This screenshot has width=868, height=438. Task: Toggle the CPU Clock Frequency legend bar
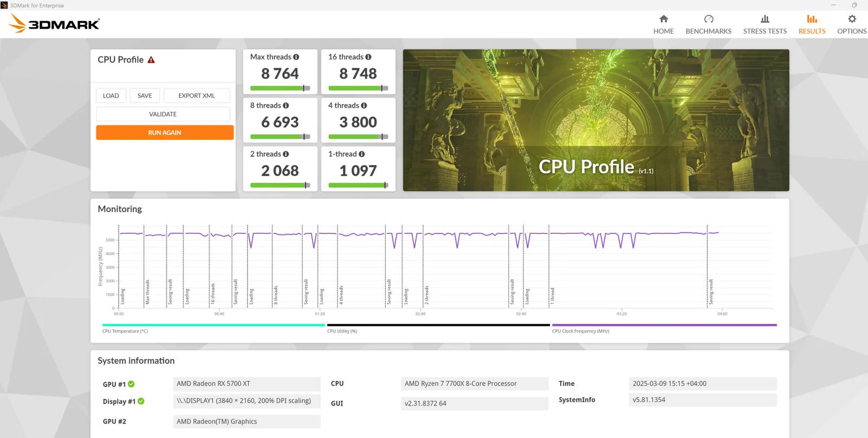(x=664, y=325)
